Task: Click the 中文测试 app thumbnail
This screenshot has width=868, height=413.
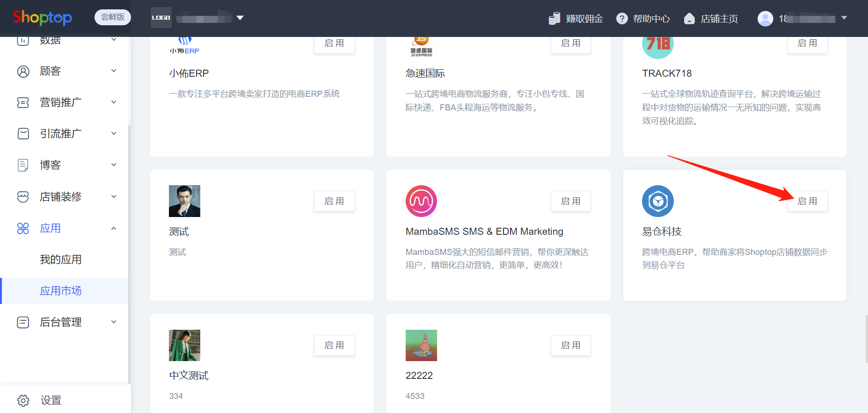Action: tap(184, 345)
